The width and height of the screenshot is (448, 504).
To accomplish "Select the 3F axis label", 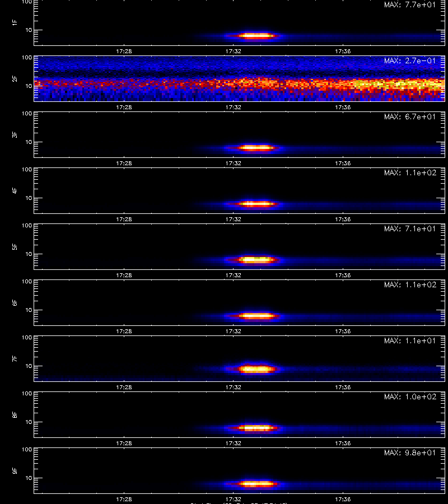I will click(15, 134).
